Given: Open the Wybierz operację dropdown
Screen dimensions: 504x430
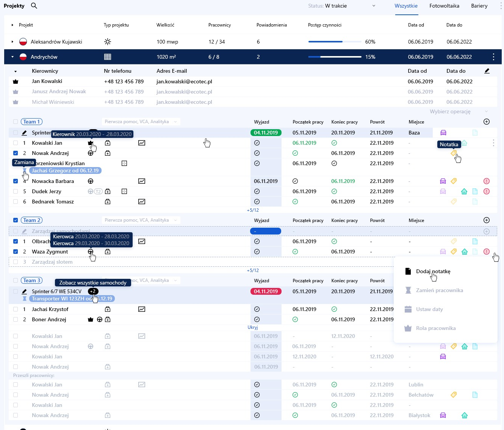Looking at the screenshot, I should click(459, 111).
